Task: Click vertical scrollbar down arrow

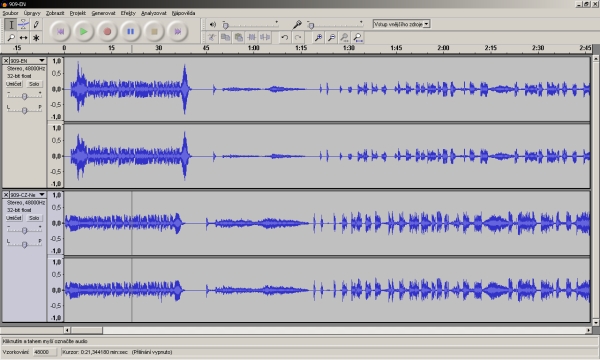Action: tap(596, 323)
